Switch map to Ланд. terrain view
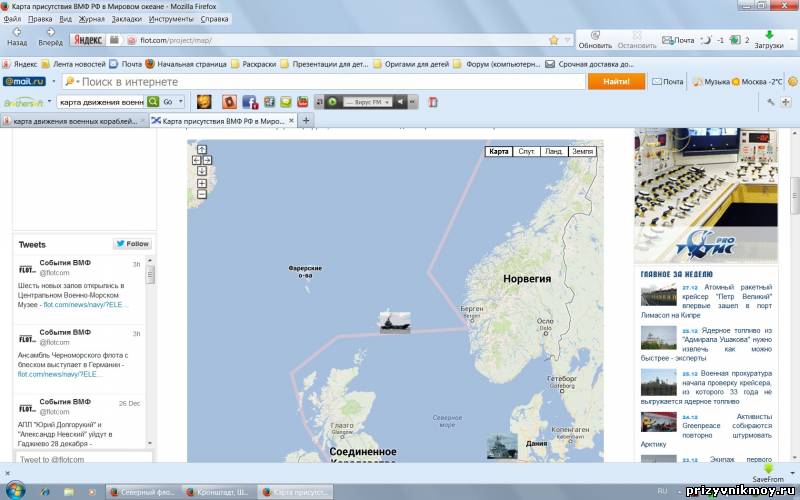 [552, 151]
